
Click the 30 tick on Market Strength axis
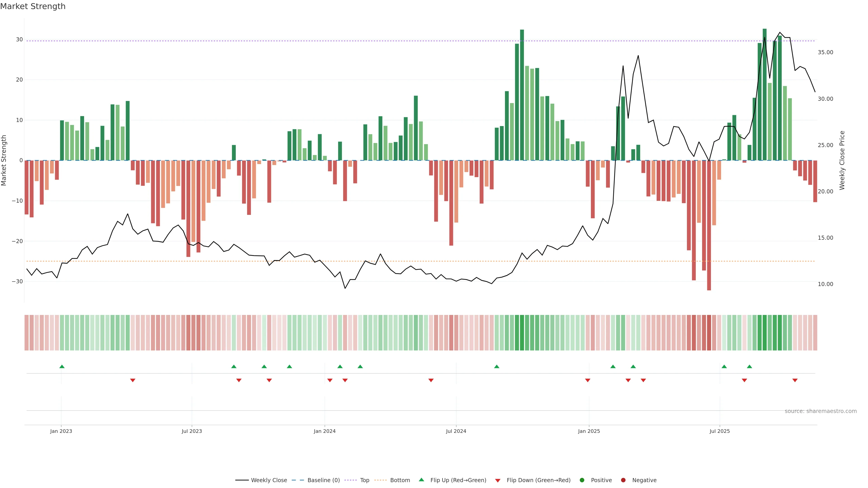pos(19,39)
